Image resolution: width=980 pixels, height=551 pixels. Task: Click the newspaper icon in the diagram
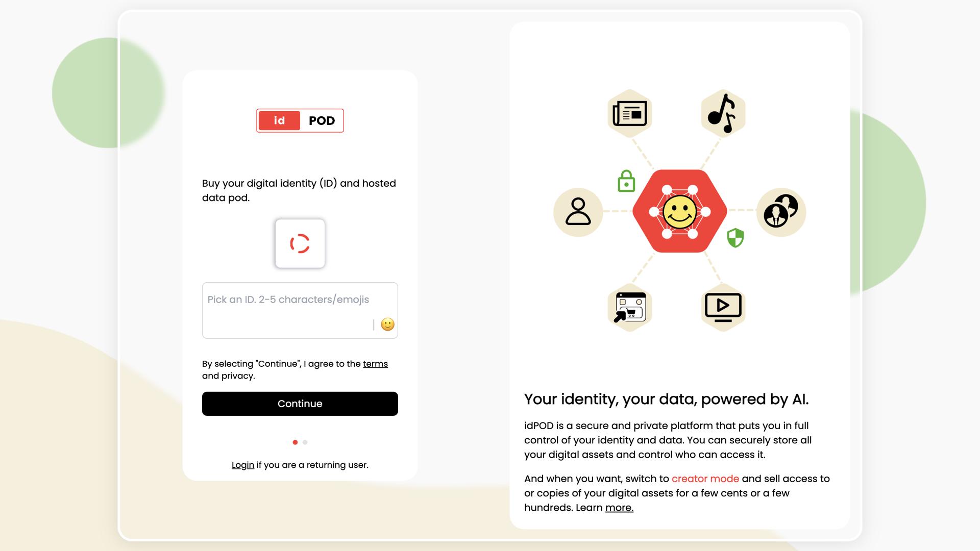(630, 113)
